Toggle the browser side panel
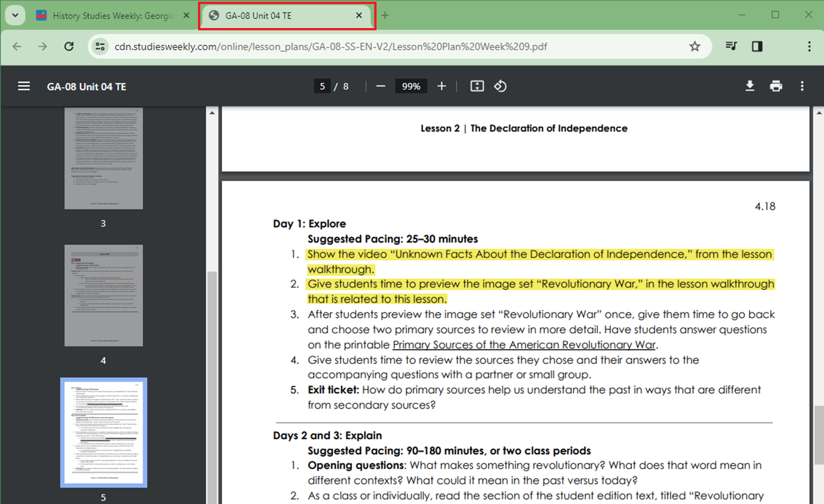Viewport: 824px width, 504px height. coord(756,46)
